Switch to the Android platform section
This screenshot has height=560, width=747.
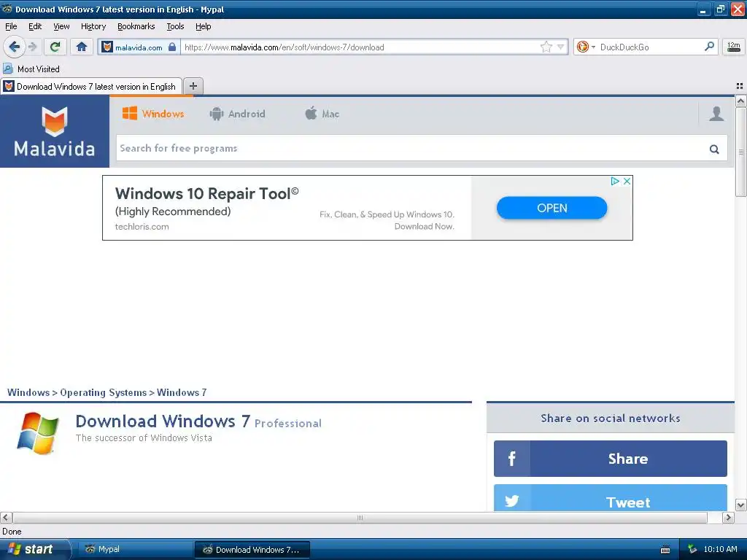(237, 114)
